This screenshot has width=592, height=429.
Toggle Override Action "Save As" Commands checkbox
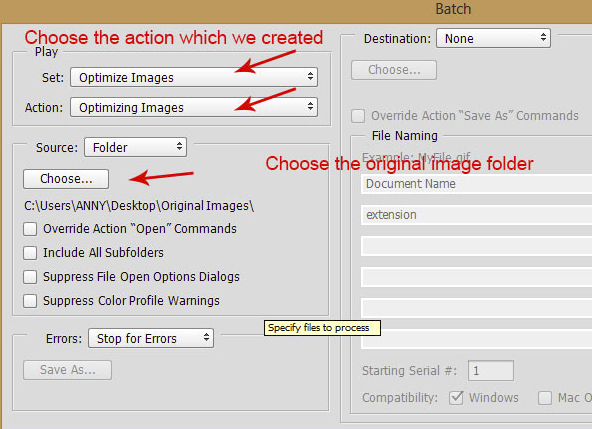(x=358, y=116)
